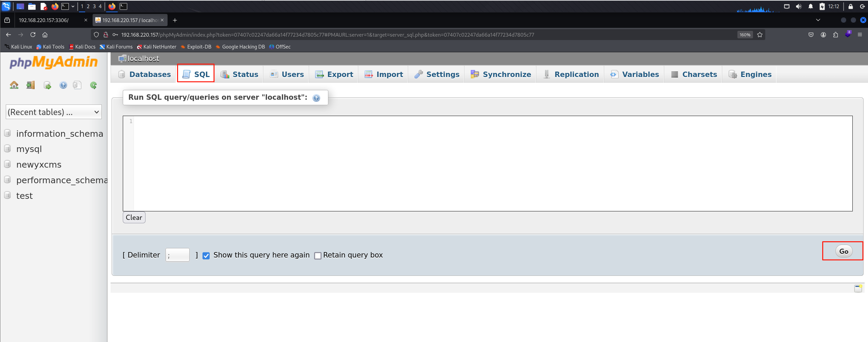Open the Exploit-DB bookmark
868x342 pixels.
(x=196, y=47)
